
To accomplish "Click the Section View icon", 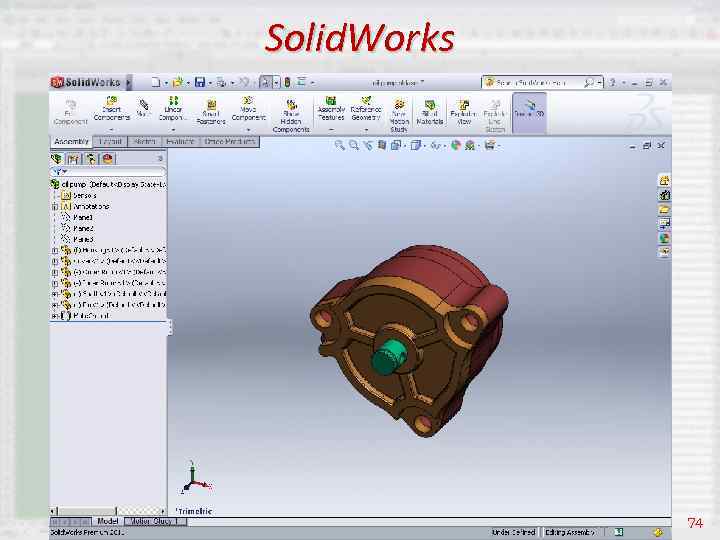I will click(x=382, y=146).
